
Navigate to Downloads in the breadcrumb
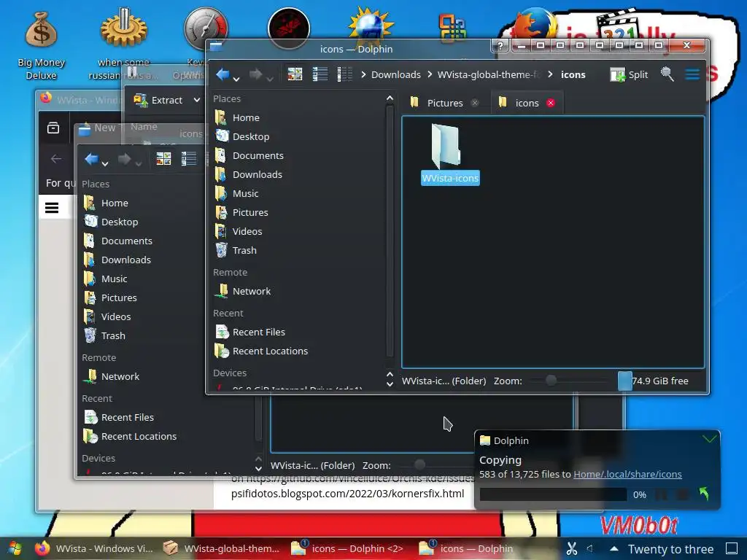tap(396, 75)
